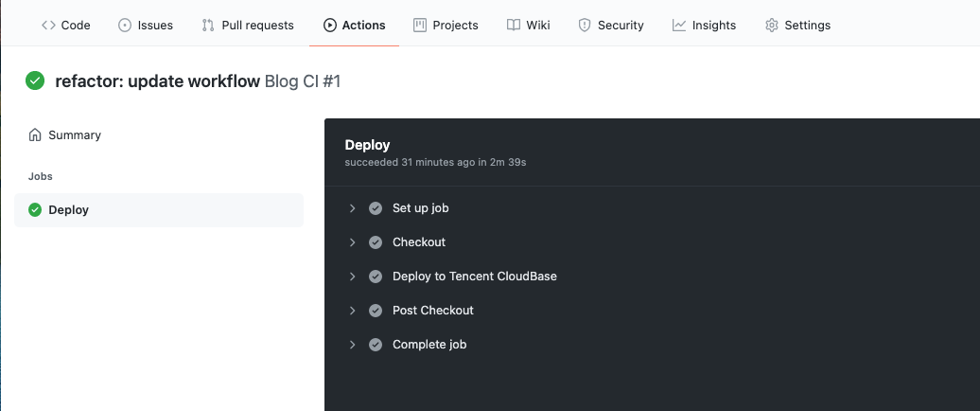Go to the Pull requests tab

[x=248, y=26]
